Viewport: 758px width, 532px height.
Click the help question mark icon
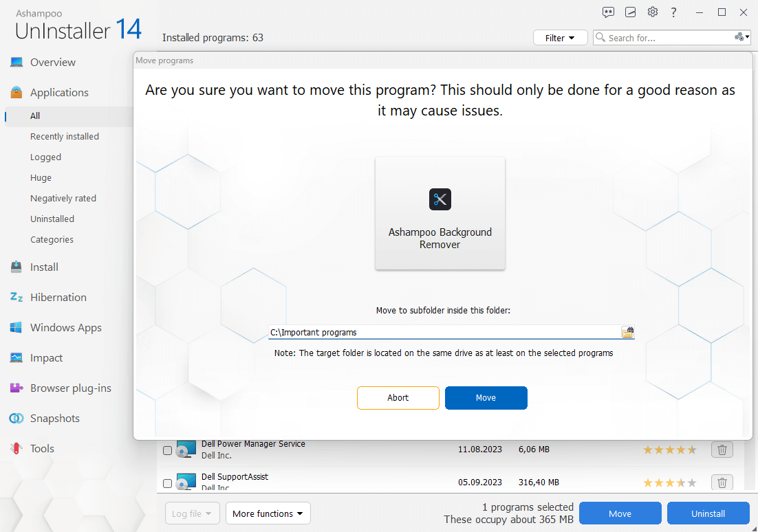coord(674,12)
